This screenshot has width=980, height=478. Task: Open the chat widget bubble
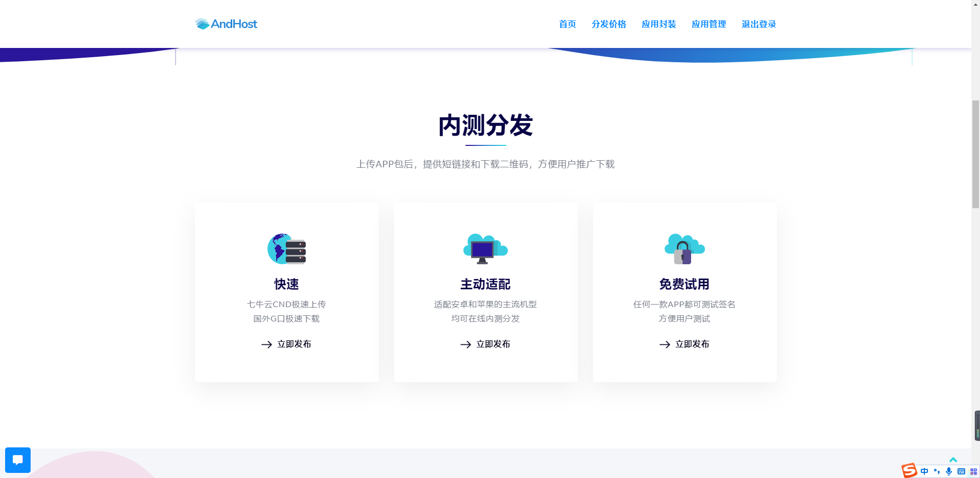[x=18, y=460]
